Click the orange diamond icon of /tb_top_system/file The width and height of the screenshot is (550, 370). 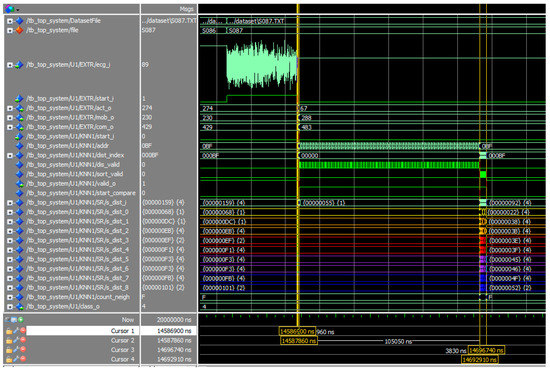point(19,30)
